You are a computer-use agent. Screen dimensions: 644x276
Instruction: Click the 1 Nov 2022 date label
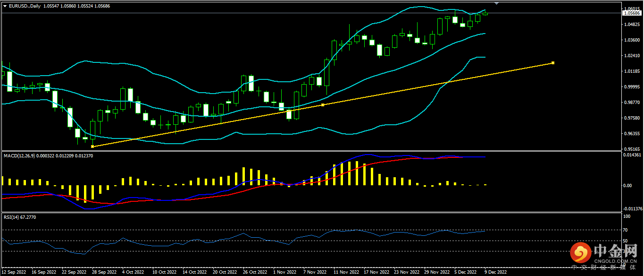click(x=285, y=272)
